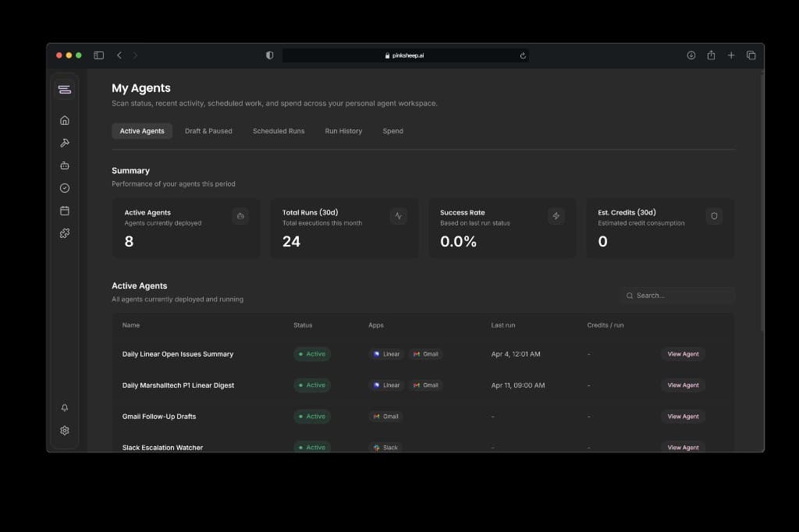Click the puzzle piece integrations icon

pyautogui.click(x=65, y=233)
